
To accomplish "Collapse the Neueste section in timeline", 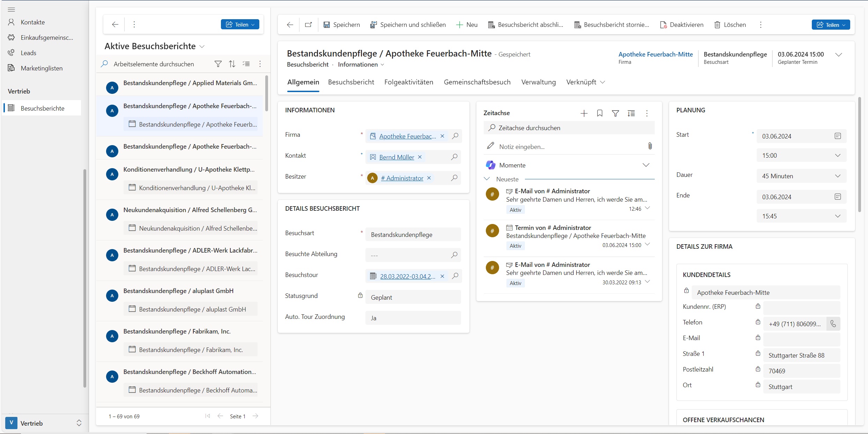I will coord(487,179).
